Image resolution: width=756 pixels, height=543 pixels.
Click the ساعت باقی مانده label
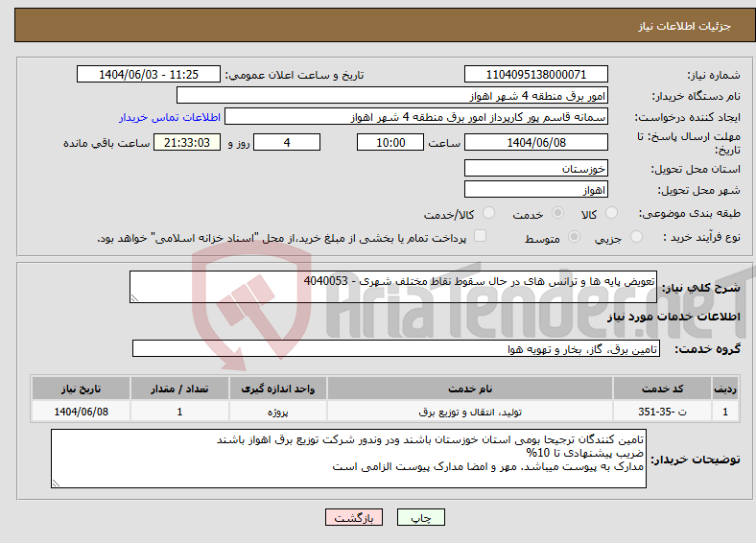[x=106, y=143]
